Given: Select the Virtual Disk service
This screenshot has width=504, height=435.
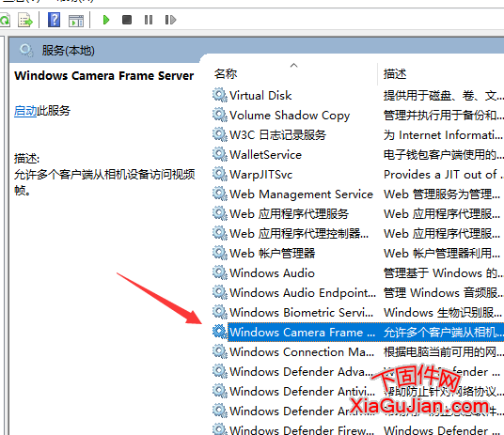Looking at the screenshot, I should pos(260,96).
